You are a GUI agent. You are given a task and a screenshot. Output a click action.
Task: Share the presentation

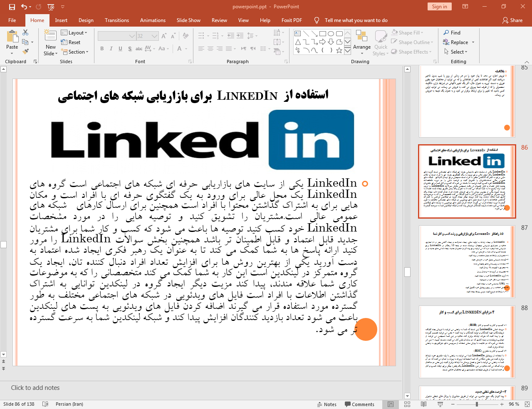(512, 20)
